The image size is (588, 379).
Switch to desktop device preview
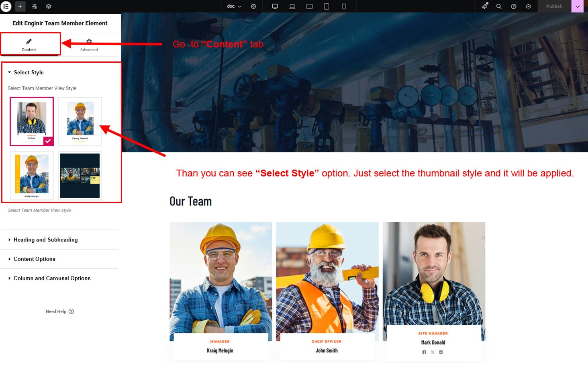point(275,6)
